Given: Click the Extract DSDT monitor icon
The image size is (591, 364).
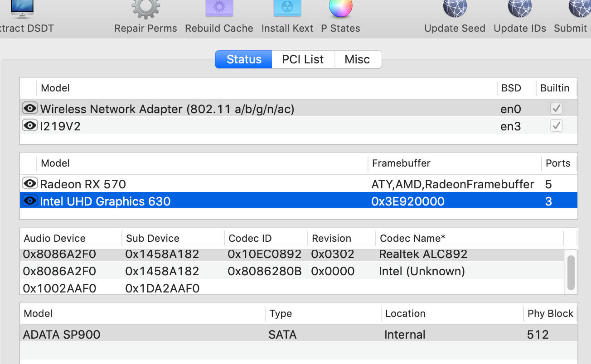Looking at the screenshot, I should [22, 9].
